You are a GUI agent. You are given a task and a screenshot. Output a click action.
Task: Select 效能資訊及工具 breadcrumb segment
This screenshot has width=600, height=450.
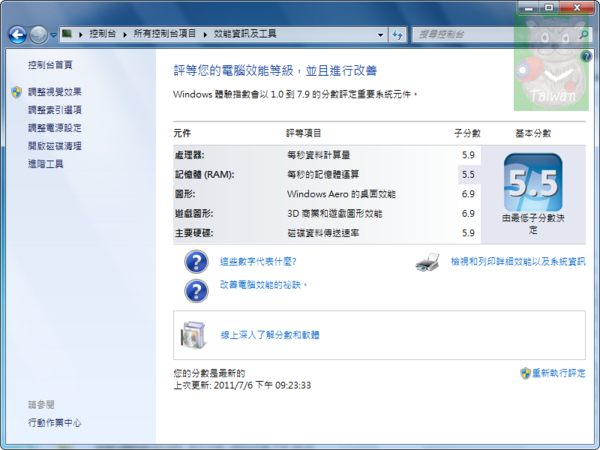coord(245,34)
